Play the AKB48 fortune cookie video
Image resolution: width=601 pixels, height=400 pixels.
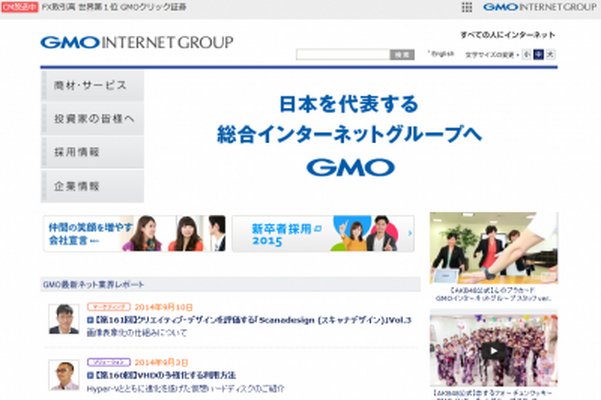[494, 351]
